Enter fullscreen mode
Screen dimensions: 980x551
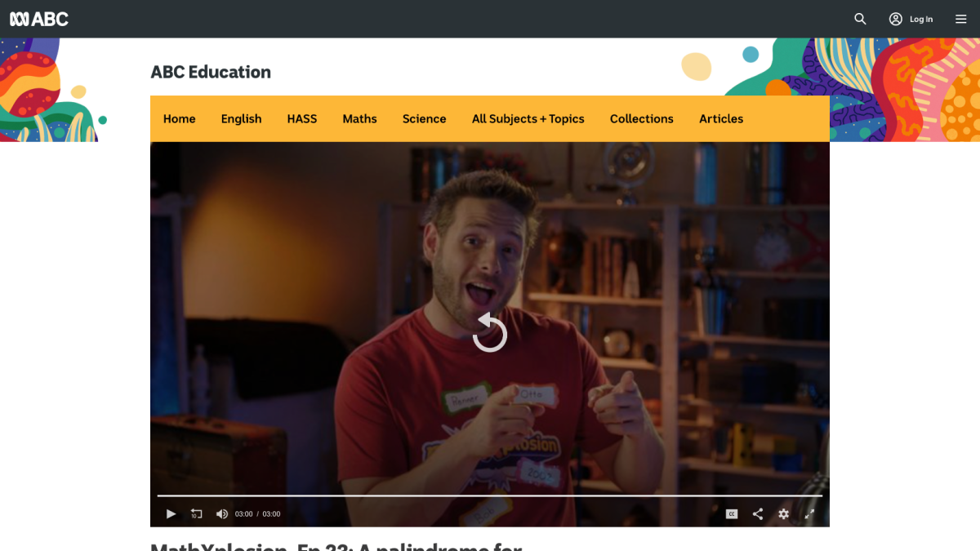tap(810, 513)
